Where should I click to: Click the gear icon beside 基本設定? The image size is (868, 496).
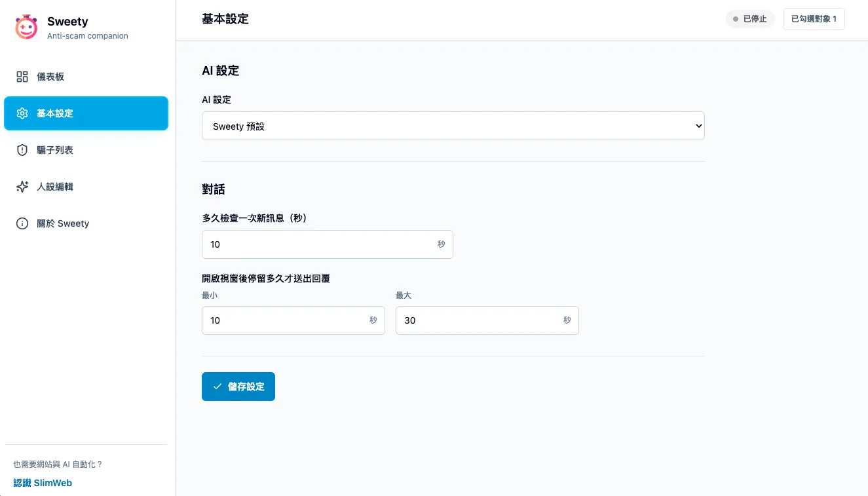[x=22, y=113]
